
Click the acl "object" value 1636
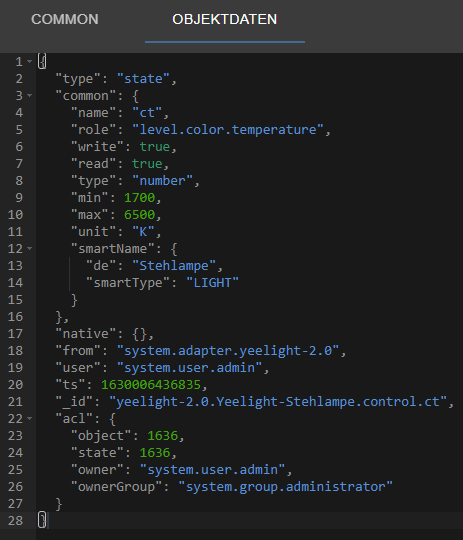(x=163, y=436)
